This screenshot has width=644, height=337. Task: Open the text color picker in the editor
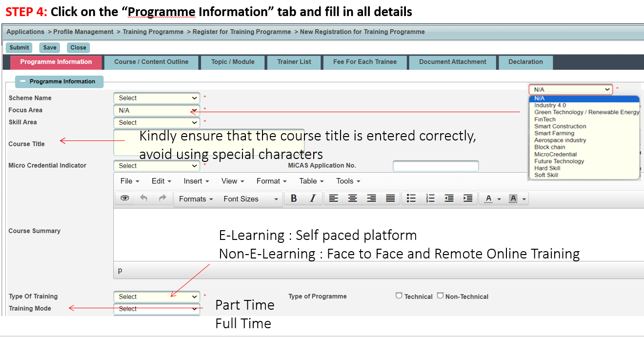[x=489, y=198]
